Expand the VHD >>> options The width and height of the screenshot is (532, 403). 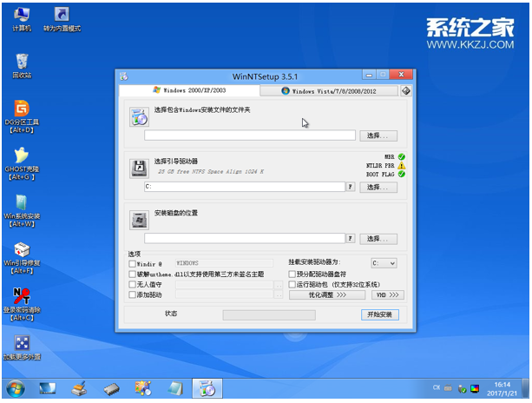pos(388,295)
